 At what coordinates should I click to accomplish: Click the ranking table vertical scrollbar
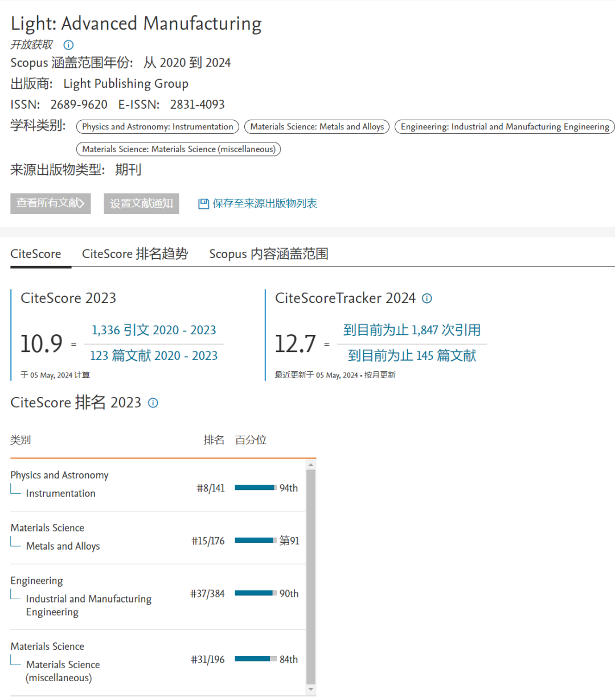point(311,575)
